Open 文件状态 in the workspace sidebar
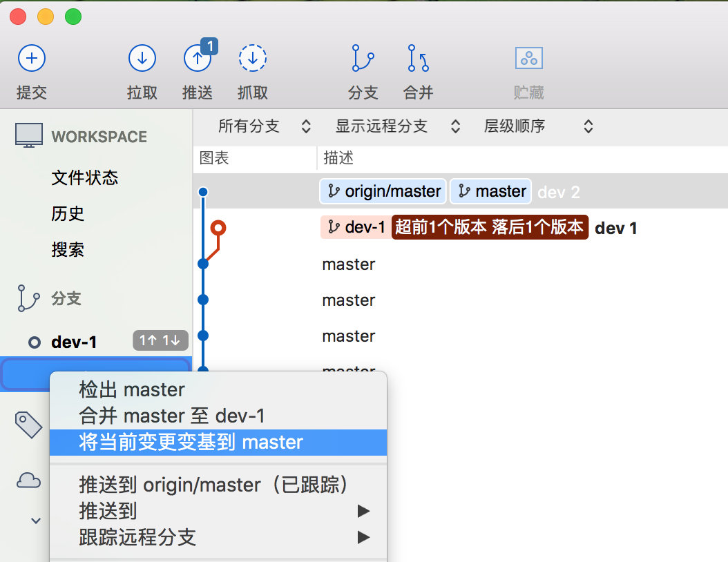 coord(84,178)
